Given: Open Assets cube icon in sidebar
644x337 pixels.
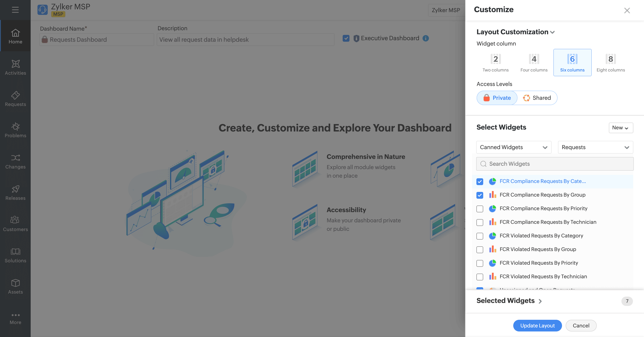Looking at the screenshot, I should (x=15, y=283).
